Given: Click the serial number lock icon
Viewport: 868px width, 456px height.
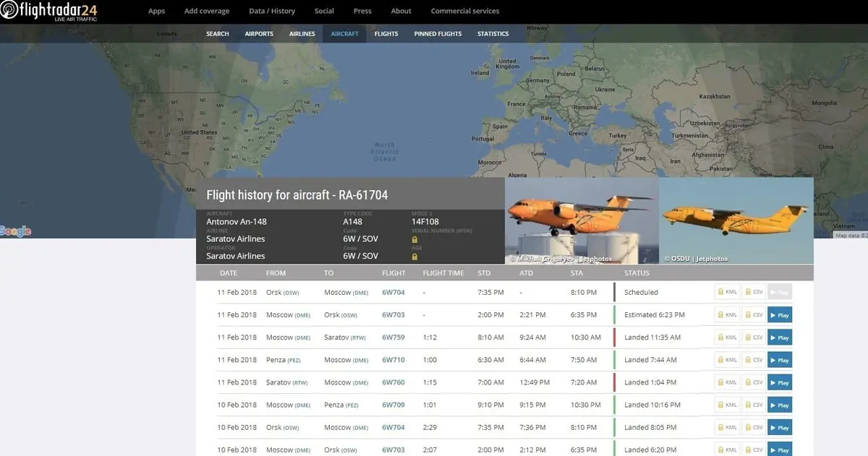Looking at the screenshot, I should [414, 238].
